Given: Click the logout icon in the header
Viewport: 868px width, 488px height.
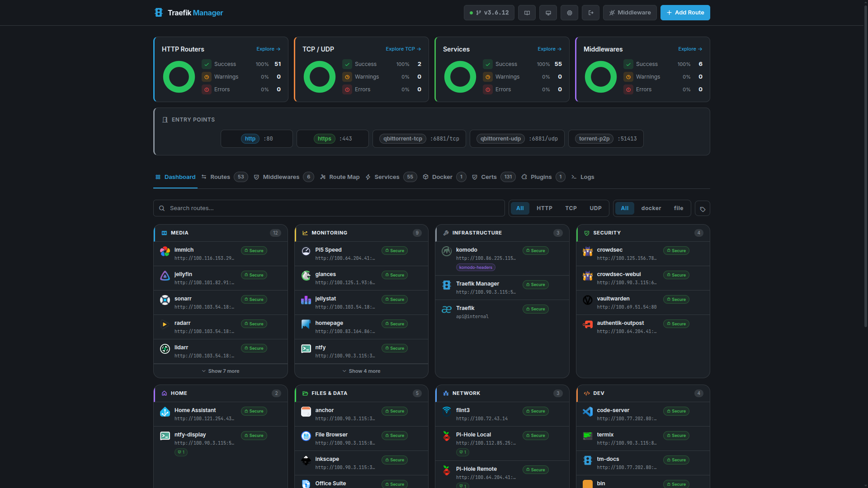Looking at the screenshot, I should coord(590,13).
